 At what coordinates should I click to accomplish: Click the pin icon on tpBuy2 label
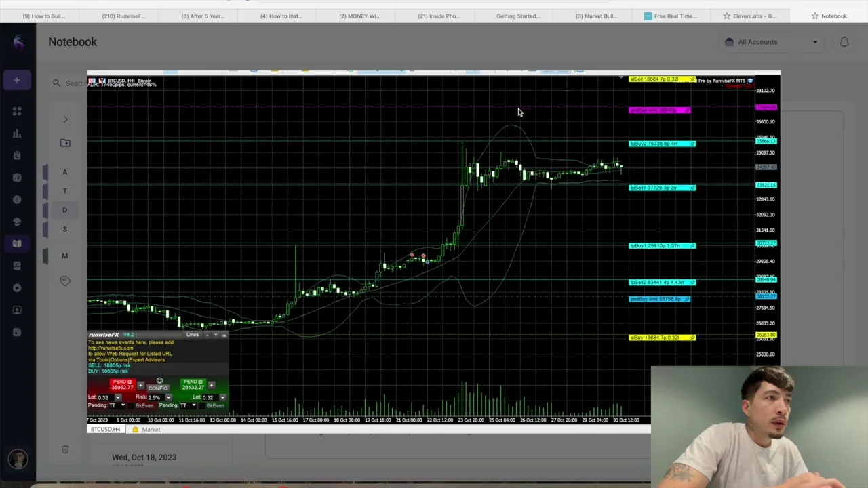click(692, 144)
